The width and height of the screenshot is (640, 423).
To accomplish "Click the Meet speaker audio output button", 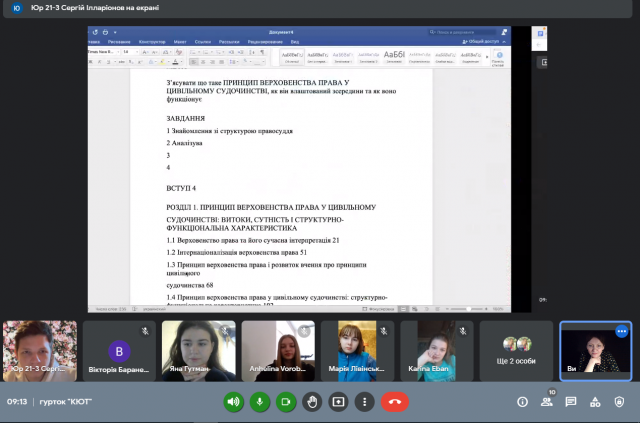I will tap(233, 402).
